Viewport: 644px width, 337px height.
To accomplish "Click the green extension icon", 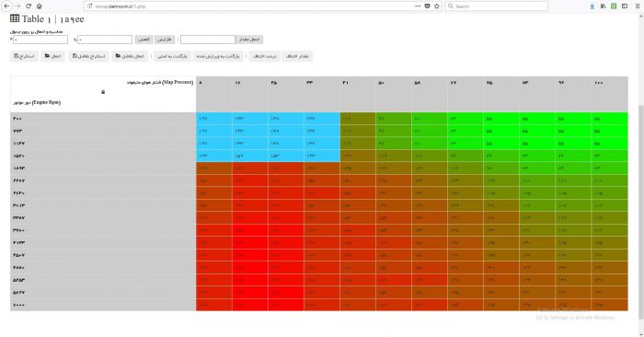I will coord(614,6).
